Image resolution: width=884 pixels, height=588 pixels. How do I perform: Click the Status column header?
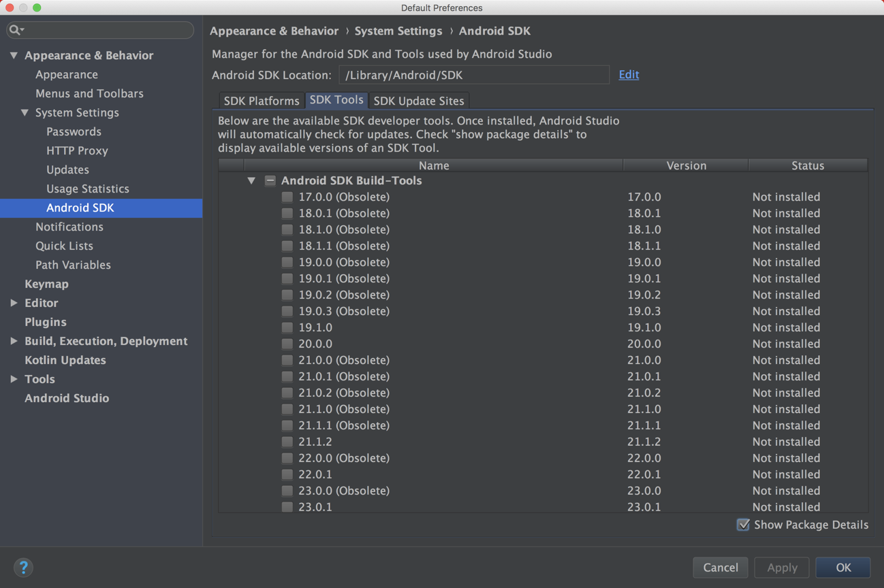[808, 165]
